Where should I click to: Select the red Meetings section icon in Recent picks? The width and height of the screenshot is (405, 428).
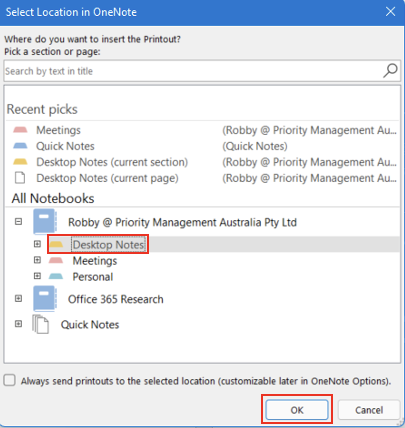click(x=20, y=130)
